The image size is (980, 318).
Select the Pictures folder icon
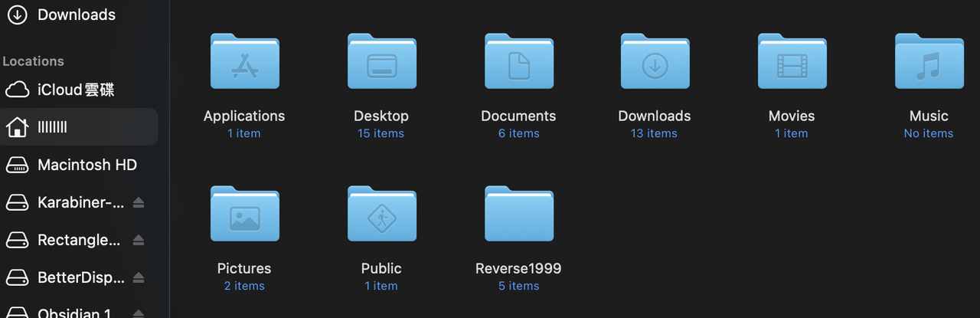tap(244, 214)
